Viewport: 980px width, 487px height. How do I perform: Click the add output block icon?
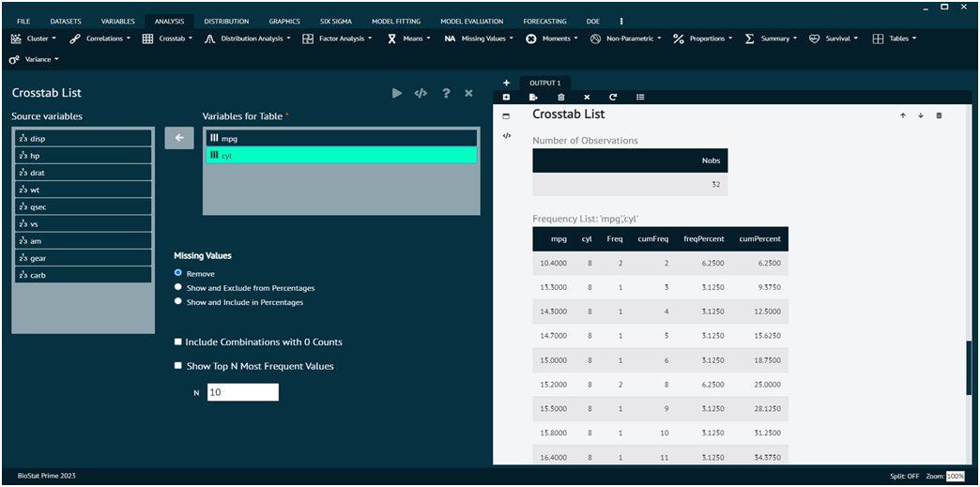coord(506,97)
